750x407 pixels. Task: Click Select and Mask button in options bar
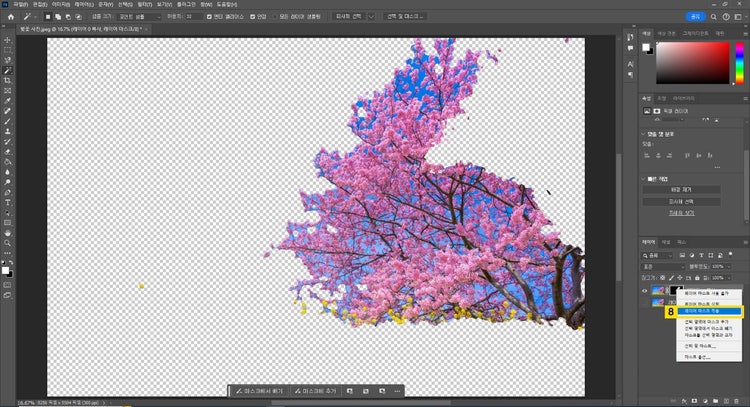pyautogui.click(x=405, y=17)
